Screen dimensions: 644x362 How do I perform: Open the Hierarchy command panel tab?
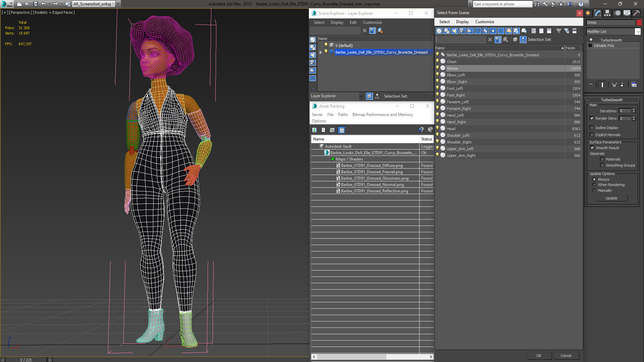tap(607, 13)
